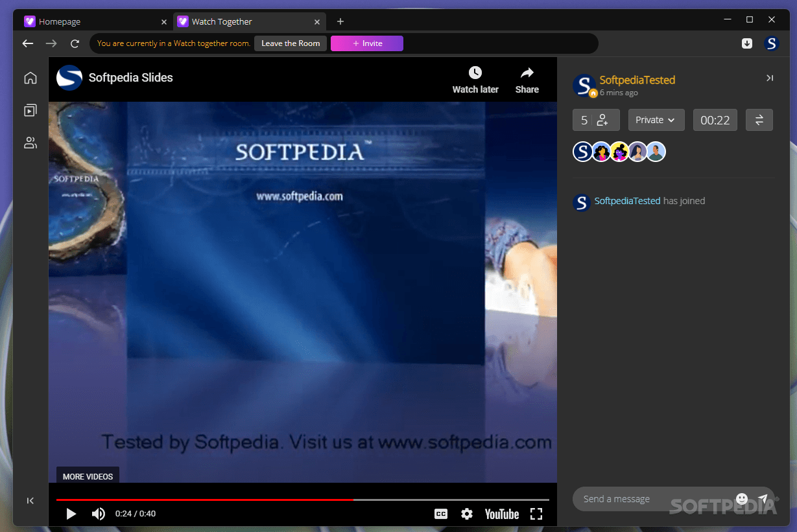Reload the page

(x=75, y=43)
